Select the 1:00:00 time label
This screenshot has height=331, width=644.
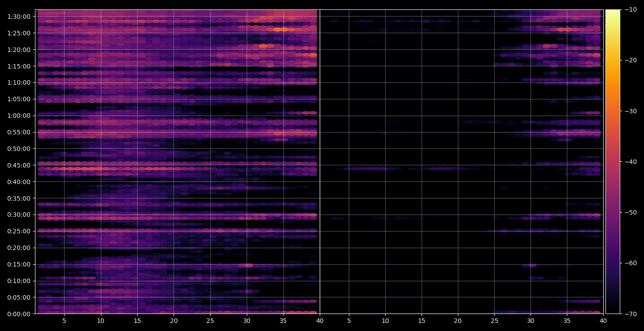click(x=19, y=116)
